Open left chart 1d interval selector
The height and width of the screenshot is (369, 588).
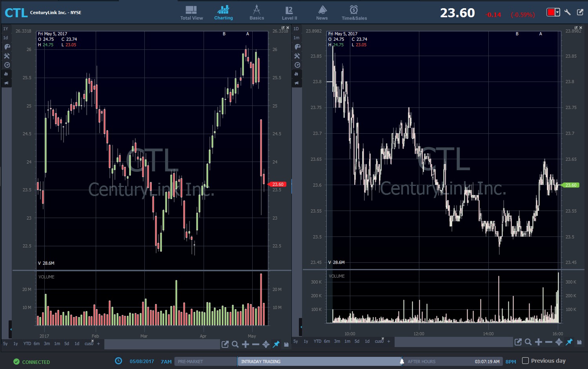5,38
